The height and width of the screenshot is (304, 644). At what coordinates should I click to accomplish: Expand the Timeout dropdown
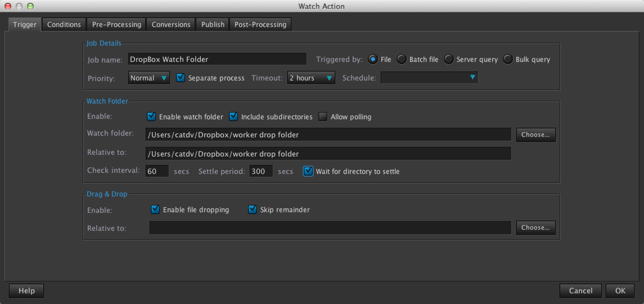coord(311,78)
